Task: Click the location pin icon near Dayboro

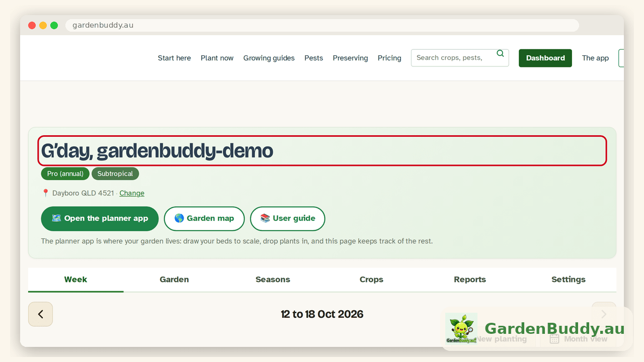Action: (45, 193)
